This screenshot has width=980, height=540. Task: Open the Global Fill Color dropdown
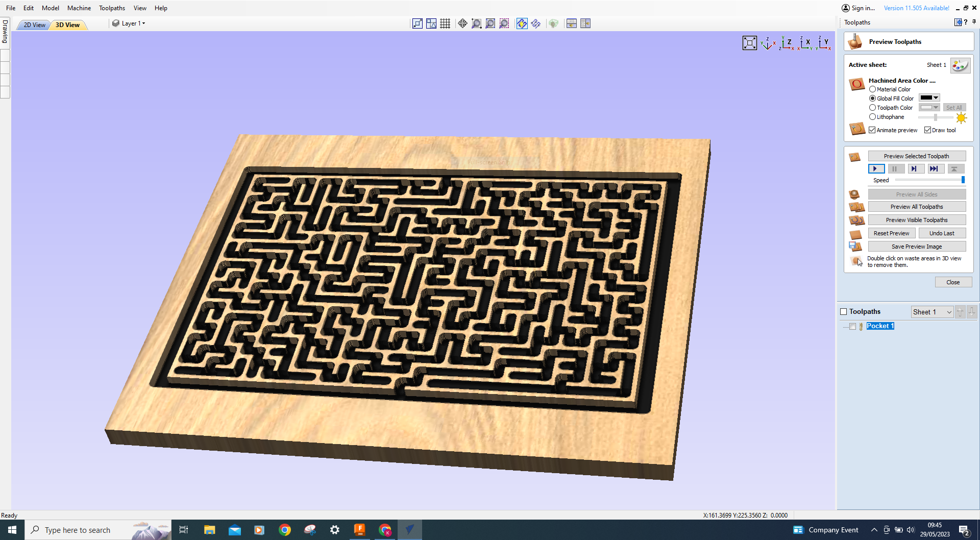[x=936, y=97]
